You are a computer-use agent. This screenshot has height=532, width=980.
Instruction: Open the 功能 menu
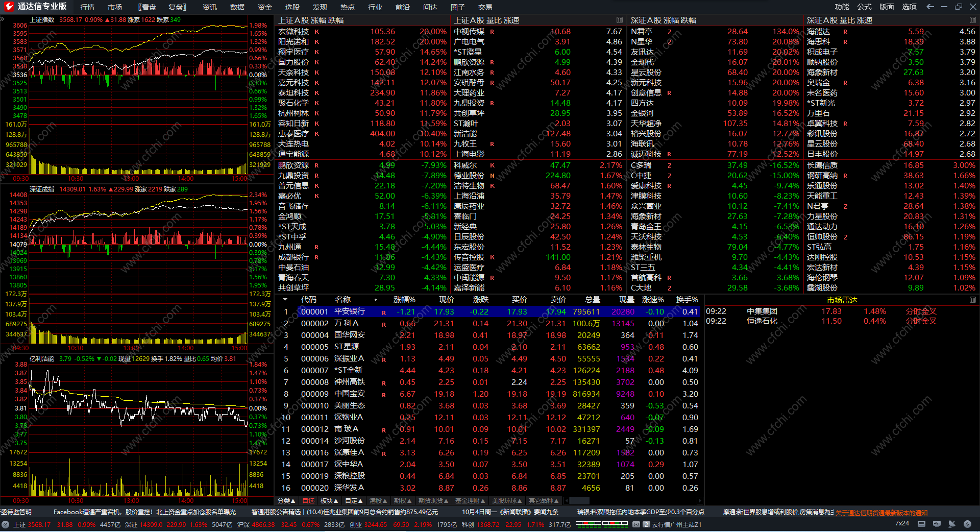point(842,7)
